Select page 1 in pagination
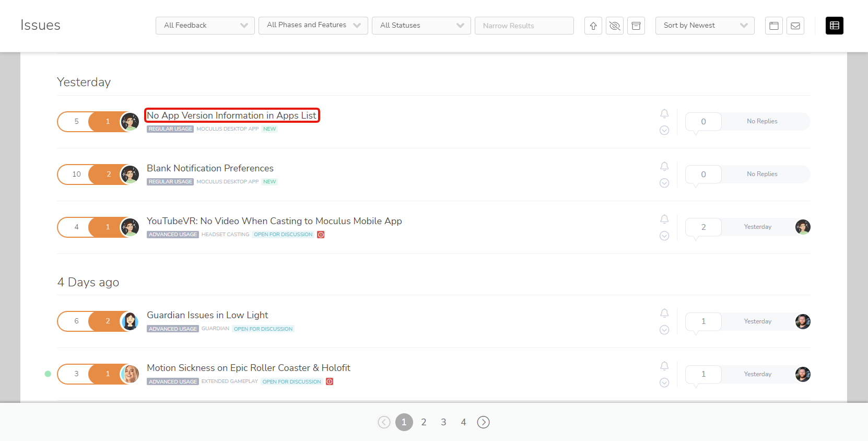868x441 pixels. pyautogui.click(x=404, y=422)
